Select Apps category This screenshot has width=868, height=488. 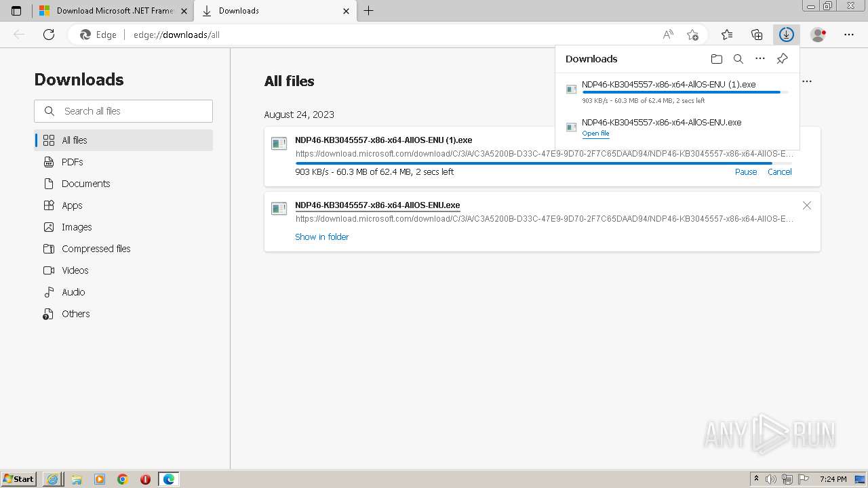[123, 205]
